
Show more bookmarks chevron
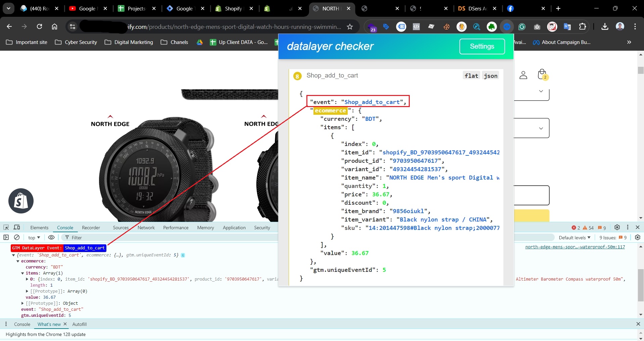[629, 42]
